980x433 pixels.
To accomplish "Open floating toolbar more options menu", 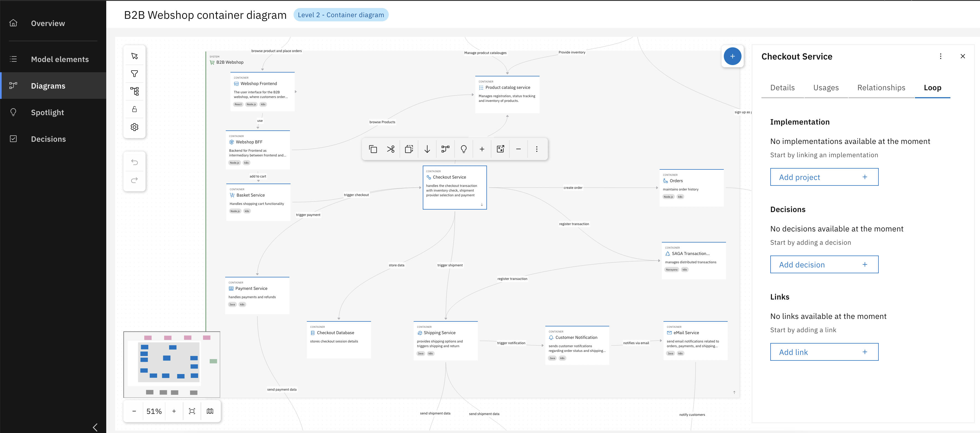I will [x=536, y=149].
